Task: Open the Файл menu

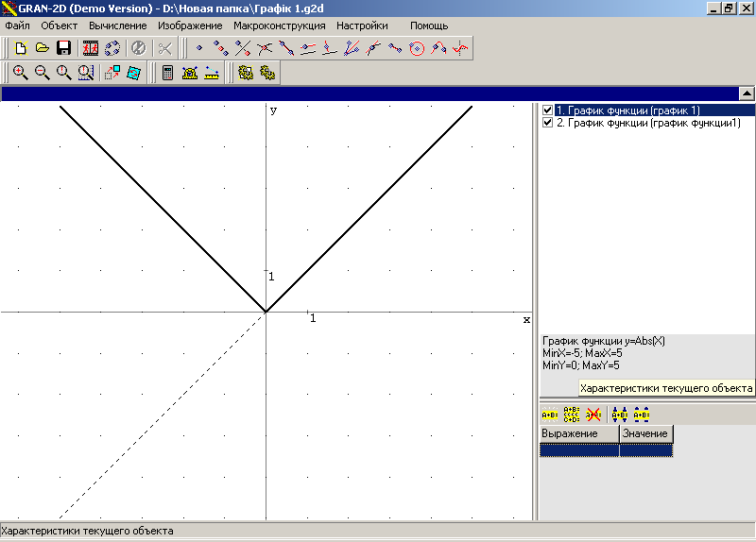Action: tap(17, 25)
